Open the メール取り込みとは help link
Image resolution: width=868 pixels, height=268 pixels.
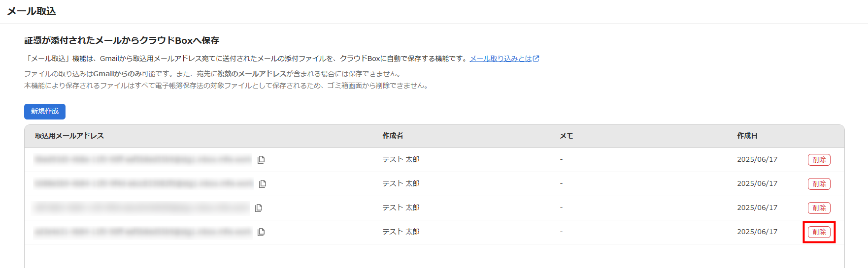tap(501, 59)
